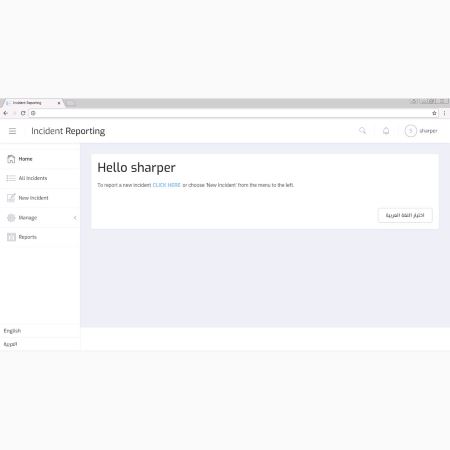This screenshot has height=450, width=450.
Task: Click the Home house icon in sidebar
Action: click(11, 159)
